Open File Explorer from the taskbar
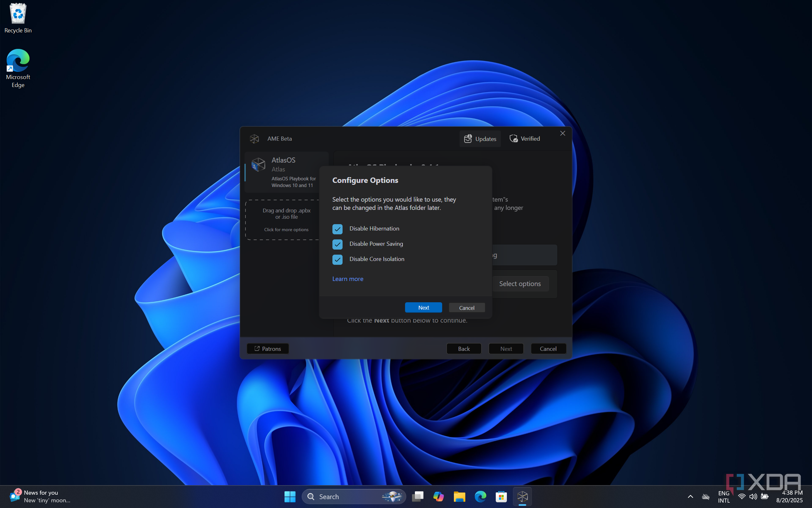 click(x=459, y=497)
